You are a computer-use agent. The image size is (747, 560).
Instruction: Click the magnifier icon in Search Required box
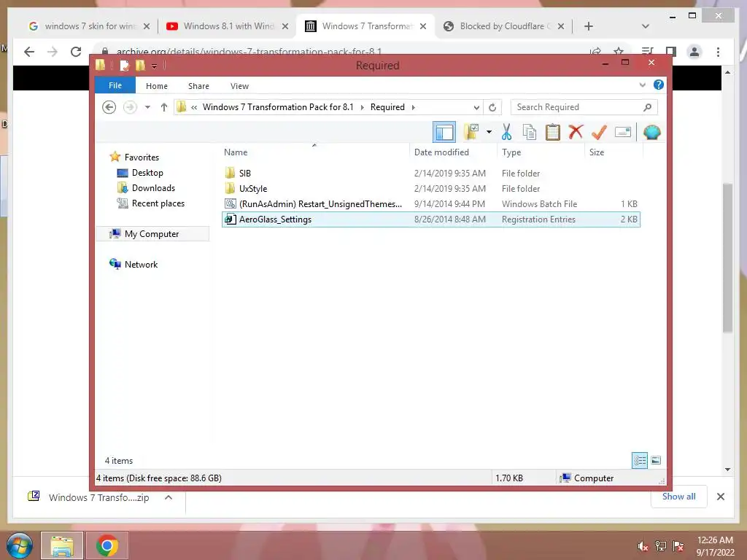click(647, 107)
